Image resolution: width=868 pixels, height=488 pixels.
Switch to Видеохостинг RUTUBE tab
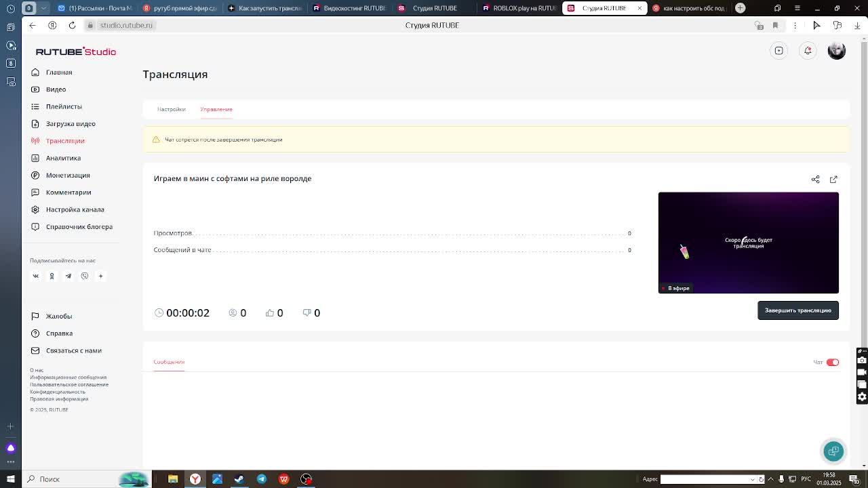click(349, 8)
